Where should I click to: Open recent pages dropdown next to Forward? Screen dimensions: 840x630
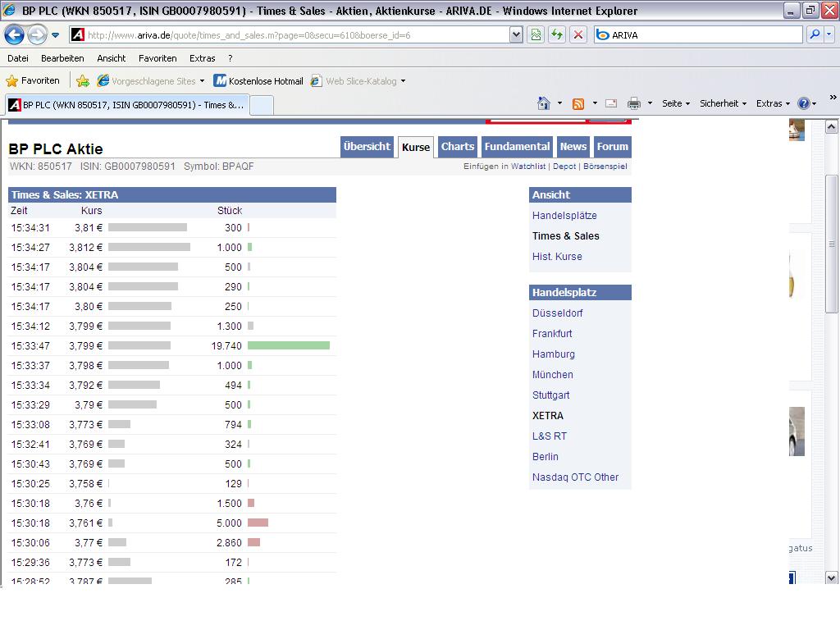[55, 35]
